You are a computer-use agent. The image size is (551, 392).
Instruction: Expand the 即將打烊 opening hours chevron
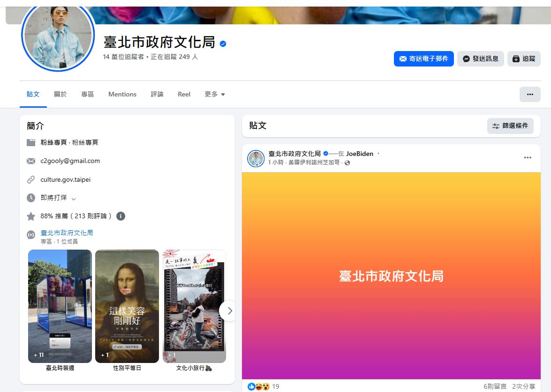pos(74,199)
